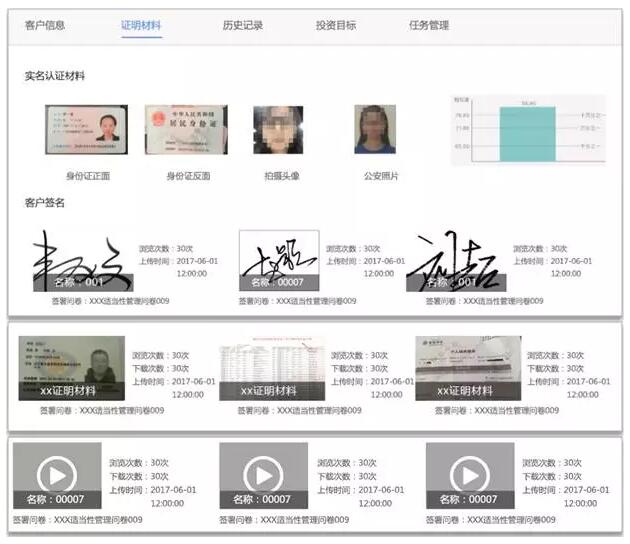
Task: Open the 身份证反面 ID card image
Action: coord(185,130)
